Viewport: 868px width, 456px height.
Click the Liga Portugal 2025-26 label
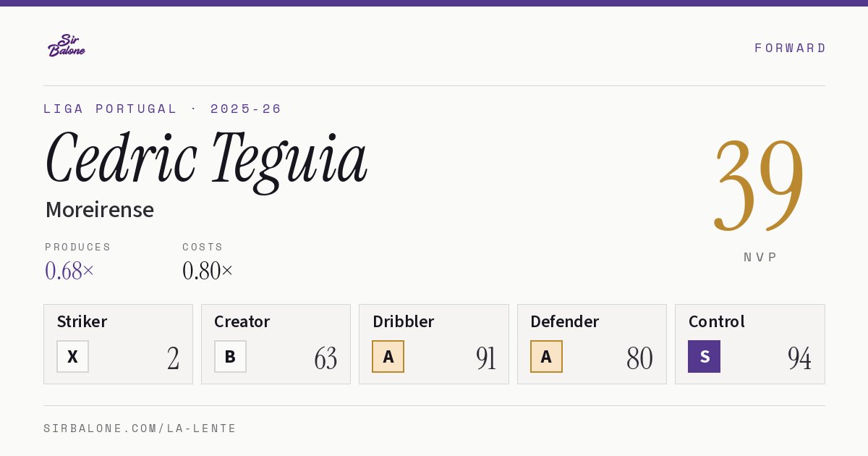[163, 109]
